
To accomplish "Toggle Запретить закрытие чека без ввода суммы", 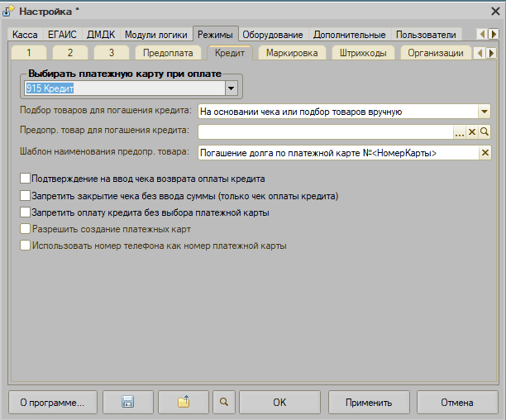I will pos(25,195).
